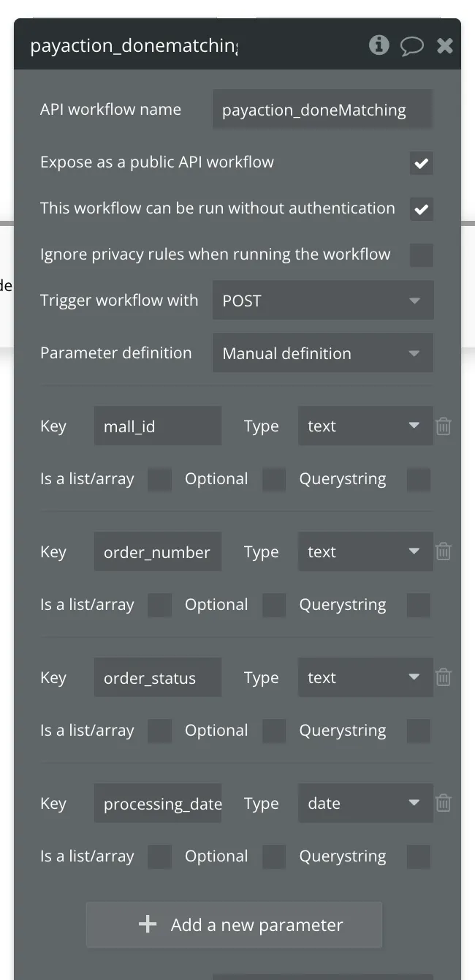Mark mall_id parameter as Optional
This screenshot has width=475, height=980.
click(274, 480)
